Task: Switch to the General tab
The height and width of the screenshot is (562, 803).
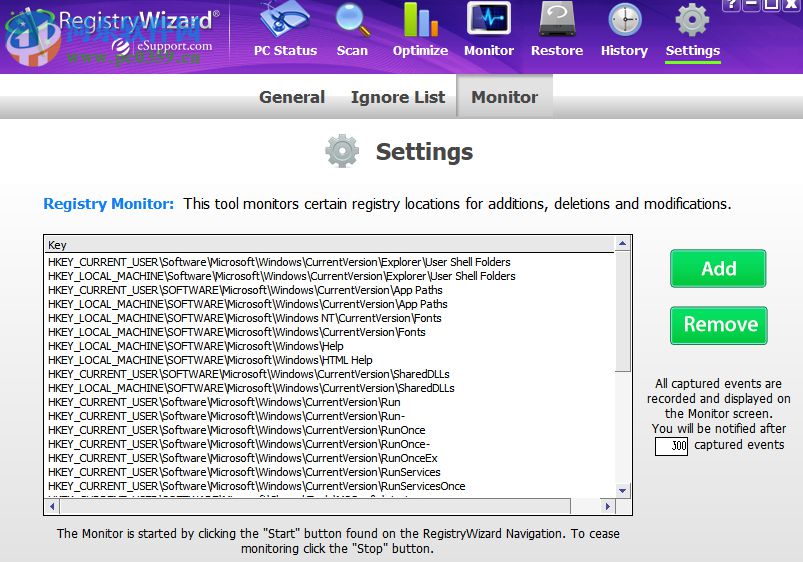Action: [292, 97]
